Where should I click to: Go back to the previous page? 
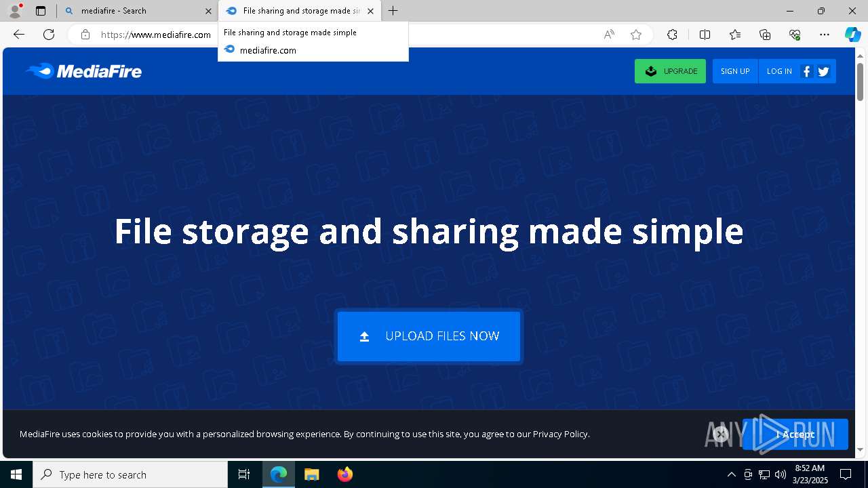[19, 35]
